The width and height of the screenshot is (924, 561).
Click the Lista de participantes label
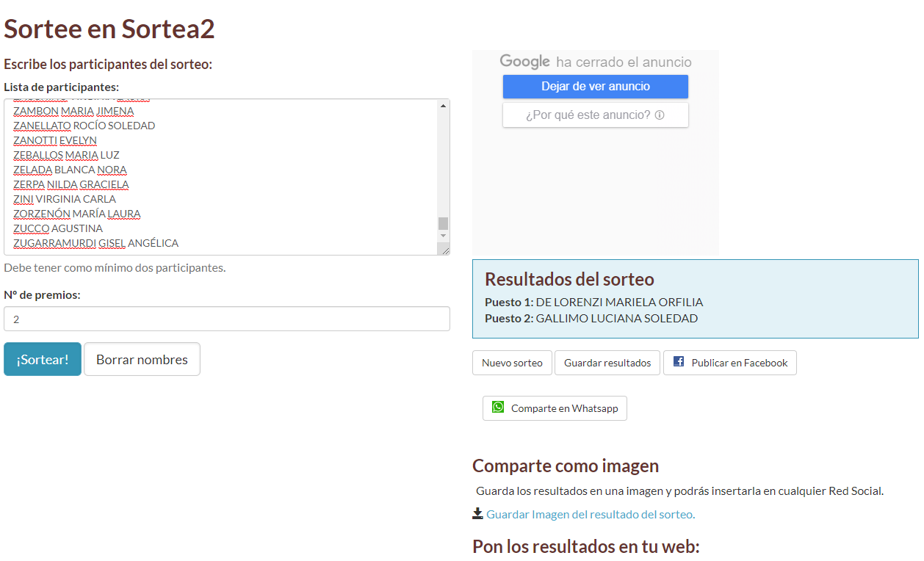click(x=62, y=87)
